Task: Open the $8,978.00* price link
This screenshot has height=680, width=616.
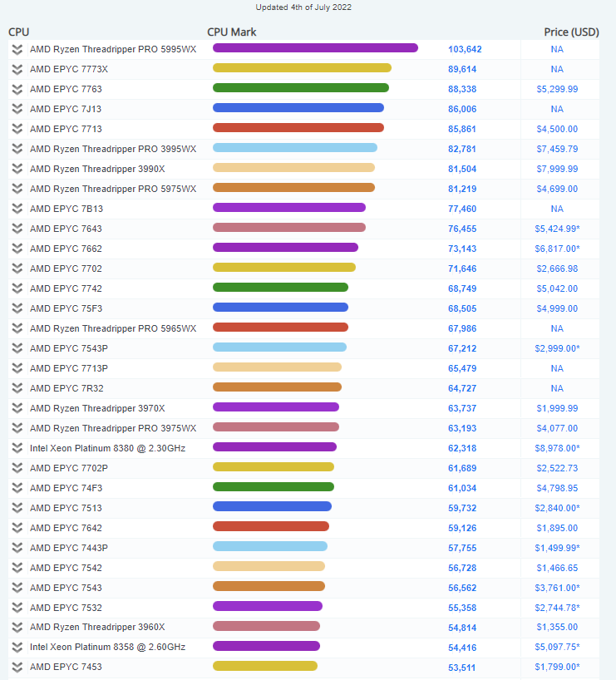Action: point(557,448)
